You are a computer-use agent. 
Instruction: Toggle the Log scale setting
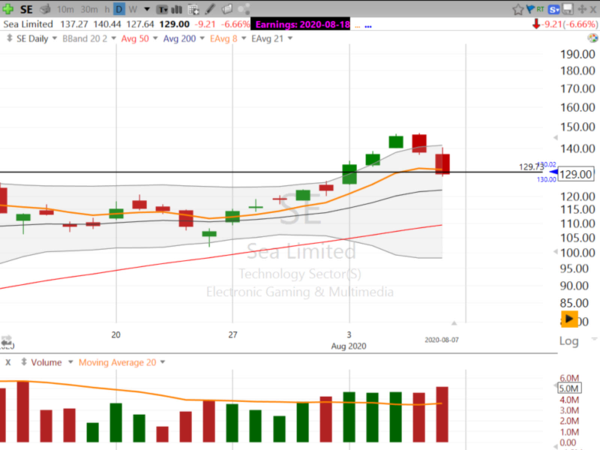click(x=570, y=341)
